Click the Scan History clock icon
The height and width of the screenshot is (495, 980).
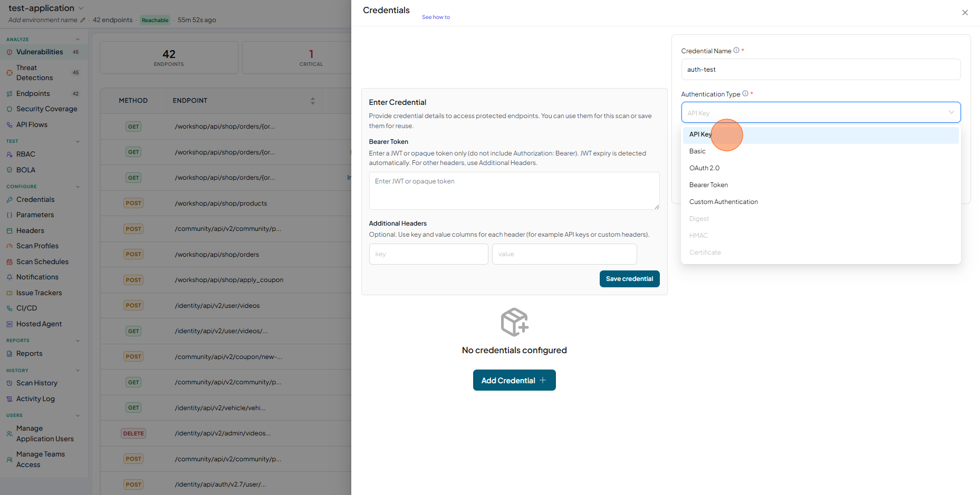pos(9,383)
